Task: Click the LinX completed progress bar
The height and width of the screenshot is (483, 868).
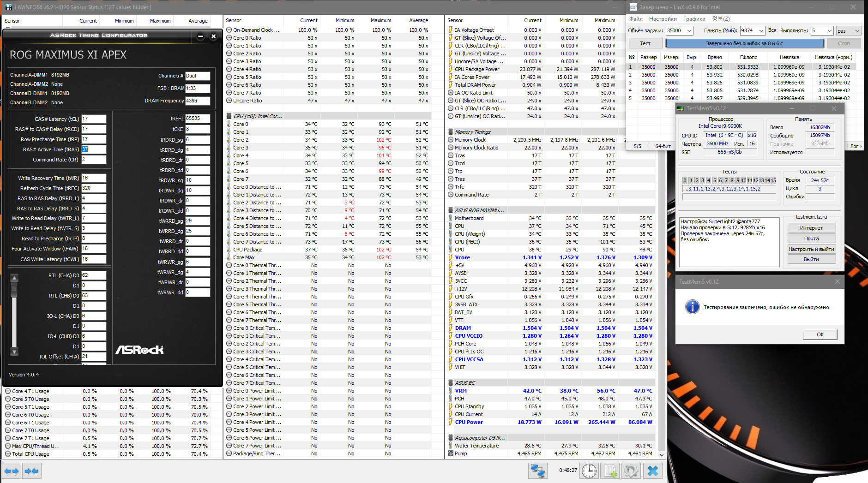Action: [x=744, y=43]
